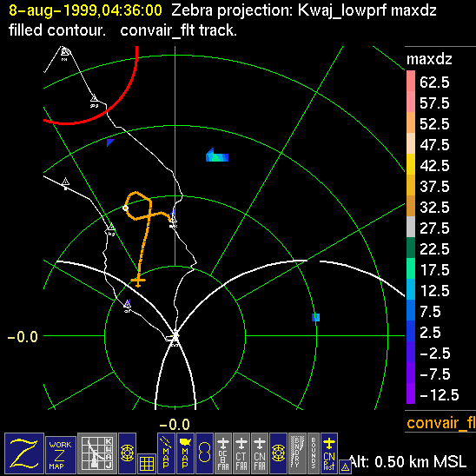Select the CN Post aircraft icon
This screenshot has width=476, height=476.
click(329, 453)
